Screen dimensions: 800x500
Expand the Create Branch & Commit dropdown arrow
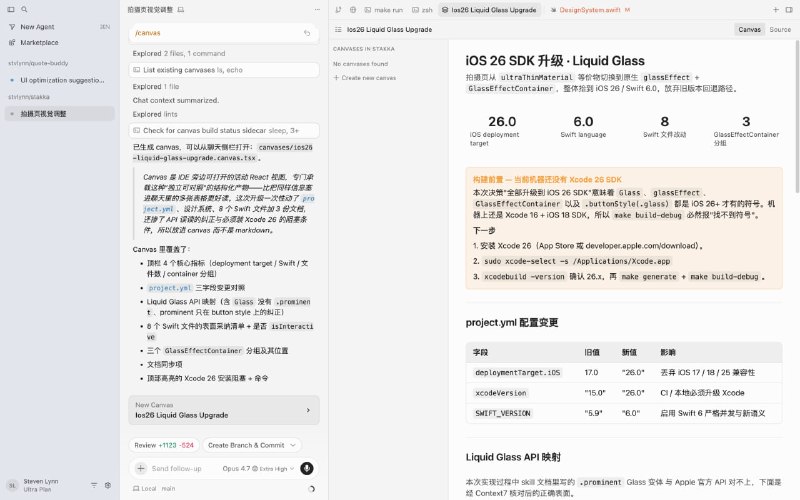click(293, 445)
